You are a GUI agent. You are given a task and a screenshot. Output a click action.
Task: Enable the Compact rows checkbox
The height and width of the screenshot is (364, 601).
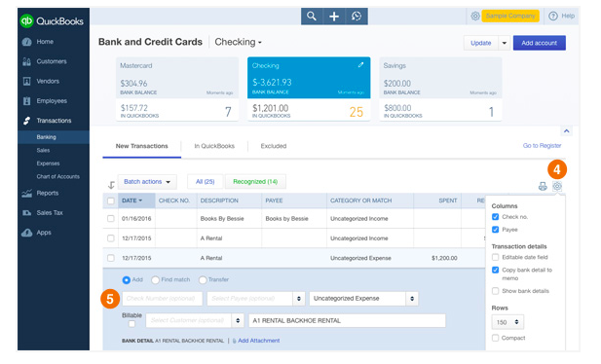[x=495, y=338]
